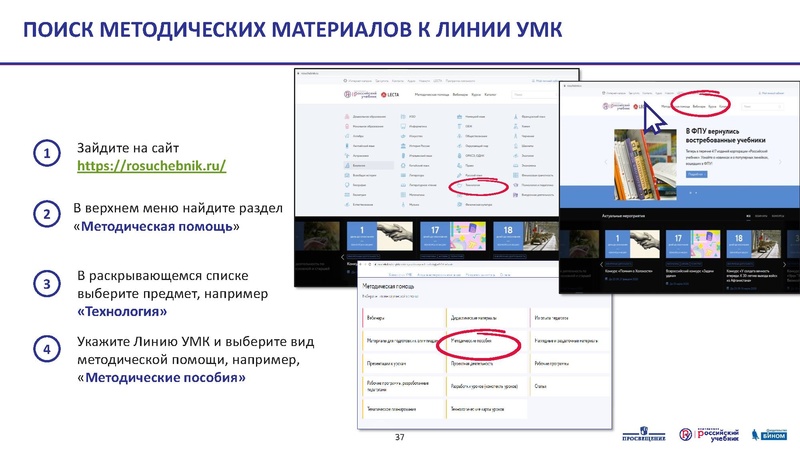800x450 pixels.
Task: Open the Технологические карты уроков card
Action: click(488, 409)
